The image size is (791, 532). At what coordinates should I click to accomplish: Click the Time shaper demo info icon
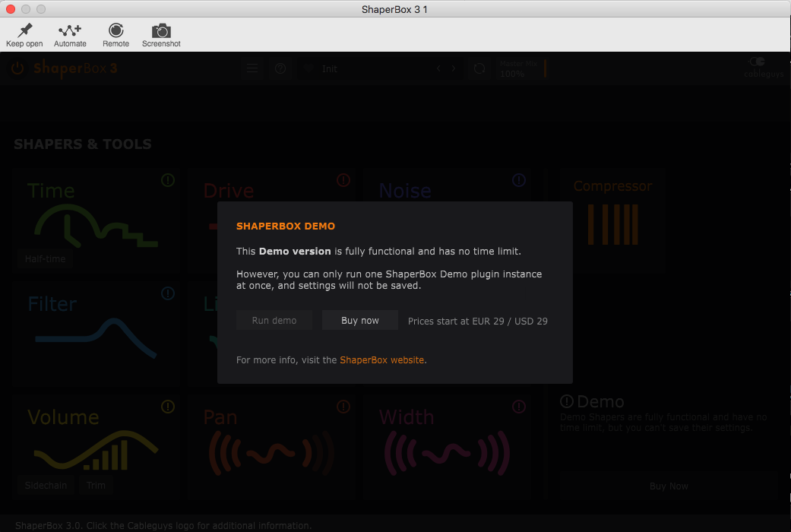point(168,180)
